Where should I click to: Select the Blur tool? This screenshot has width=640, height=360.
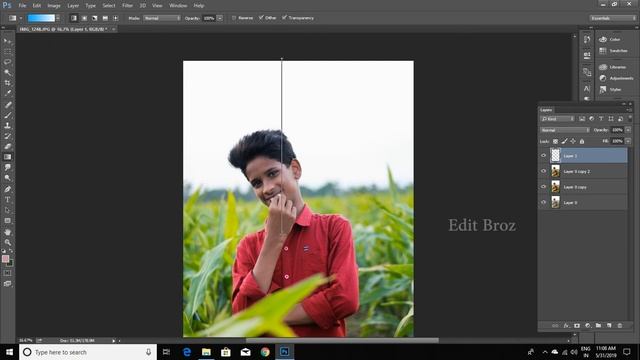tap(7, 168)
